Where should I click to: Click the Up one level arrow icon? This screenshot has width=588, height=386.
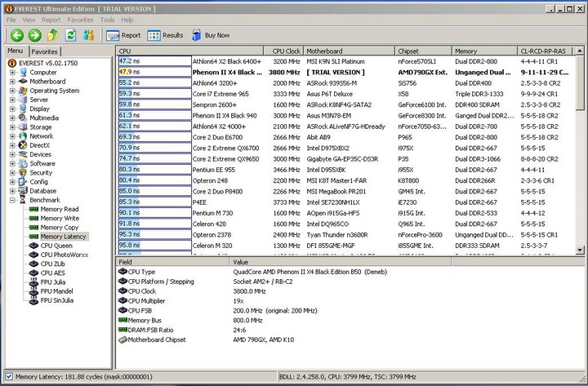(52, 35)
